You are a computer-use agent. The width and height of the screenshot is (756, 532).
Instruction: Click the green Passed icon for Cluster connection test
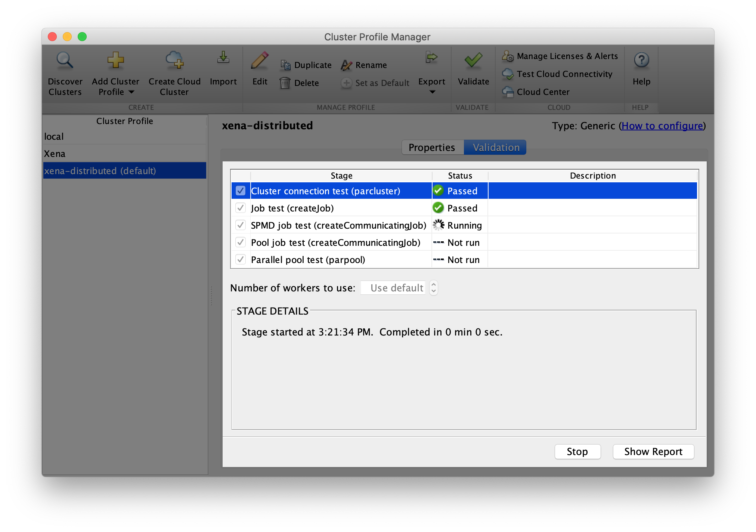(x=438, y=191)
